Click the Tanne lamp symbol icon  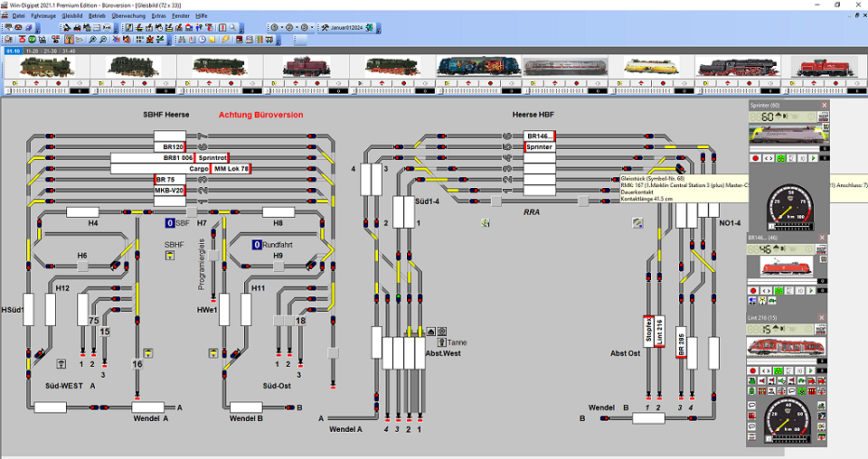click(x=441, y=342)
